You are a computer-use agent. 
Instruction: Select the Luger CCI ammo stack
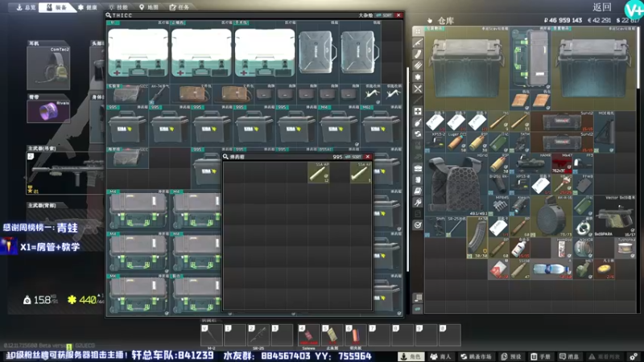456,142
